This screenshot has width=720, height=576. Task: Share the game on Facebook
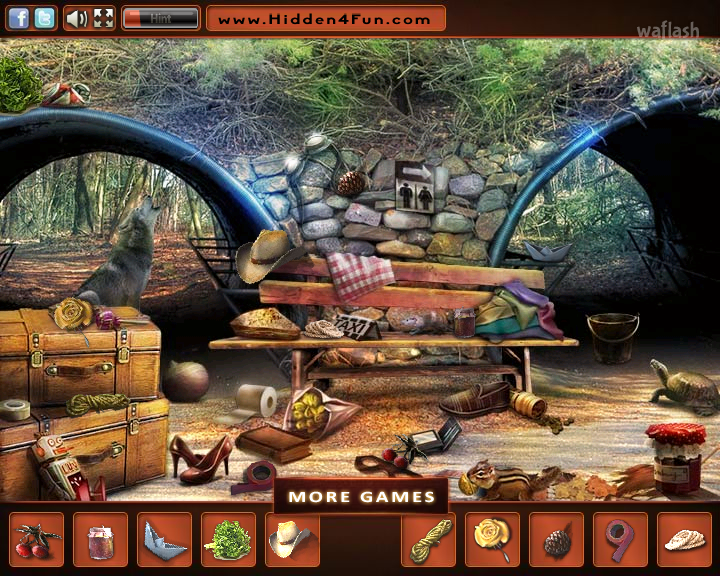click(x=18, y=19)
